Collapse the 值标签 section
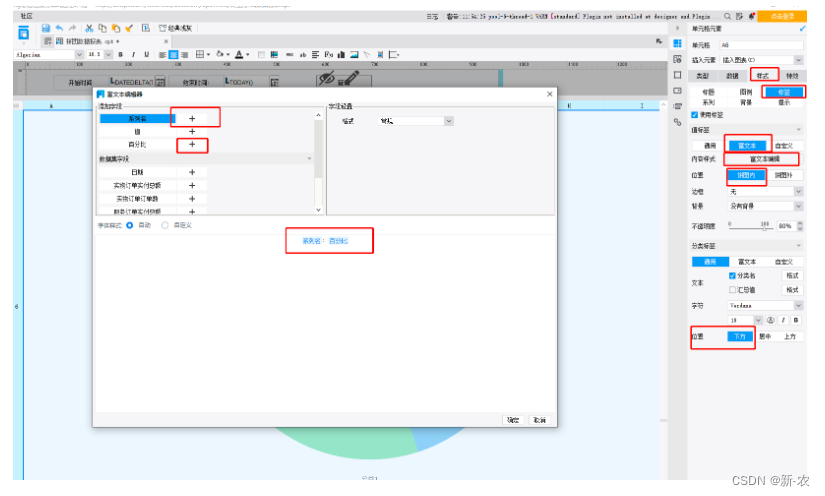Screen dimensions: 825x496 point(799,130)
